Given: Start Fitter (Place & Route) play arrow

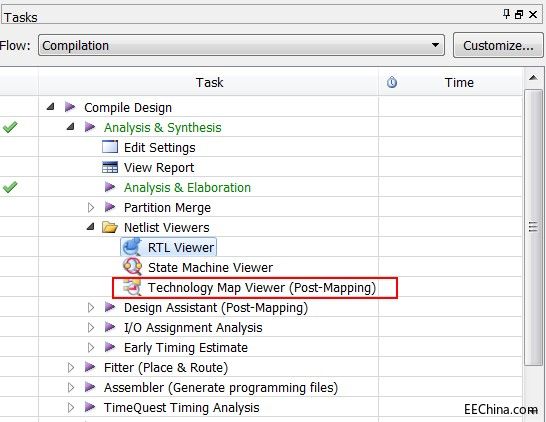Looking at the screenshot, I should coord(90,367).
